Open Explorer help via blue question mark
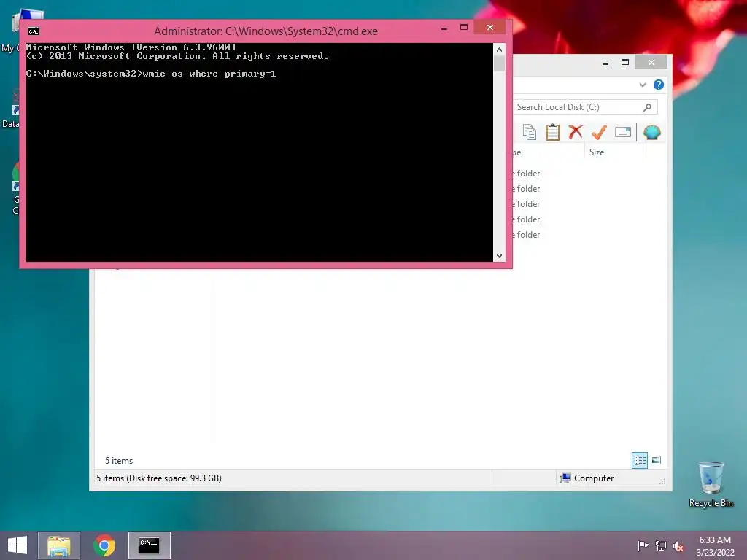 (x=659, y=85)
